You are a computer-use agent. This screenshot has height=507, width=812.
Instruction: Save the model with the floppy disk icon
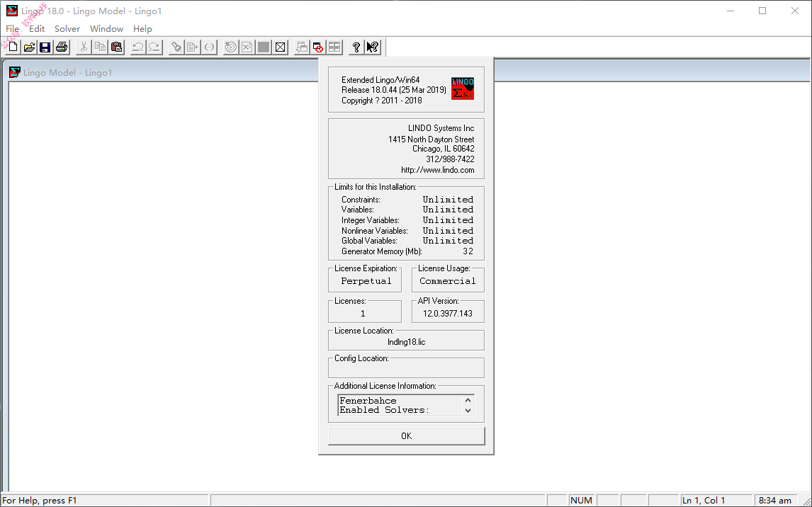(45, 47)
